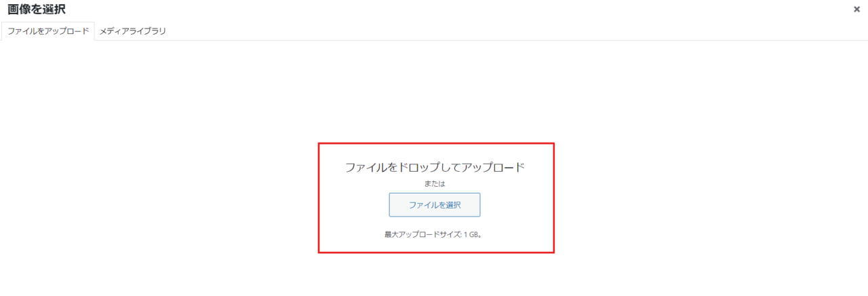Click the × icon beside the title bar

click(x=856, y=10)
